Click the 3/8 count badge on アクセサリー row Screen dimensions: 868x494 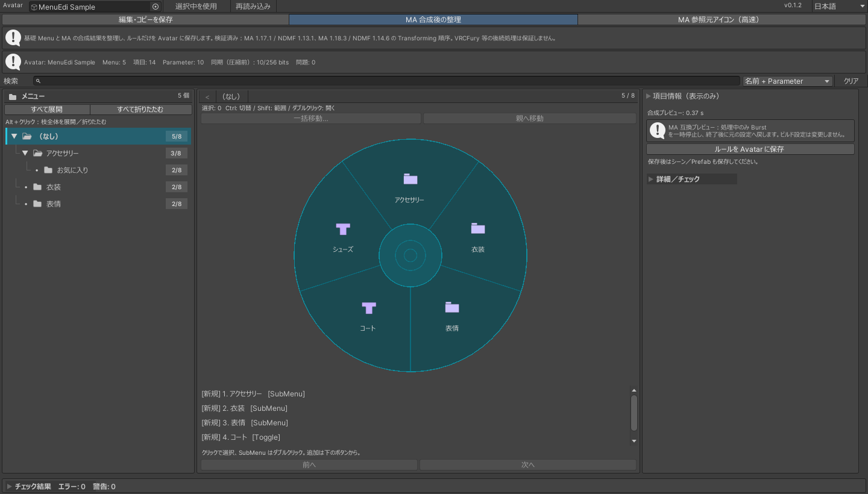coord(177,153)
